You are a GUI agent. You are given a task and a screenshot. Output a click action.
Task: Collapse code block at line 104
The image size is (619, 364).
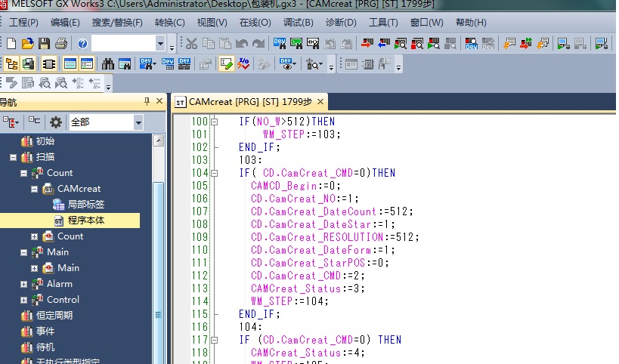coord(214,173)
